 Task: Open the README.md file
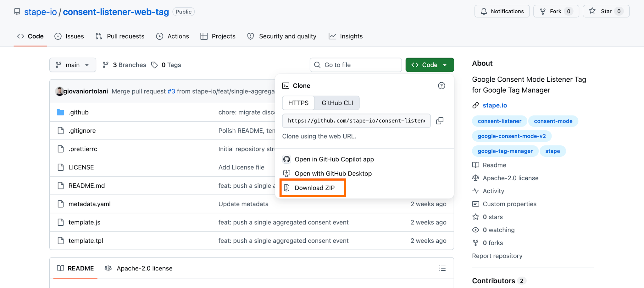(87, 186)
